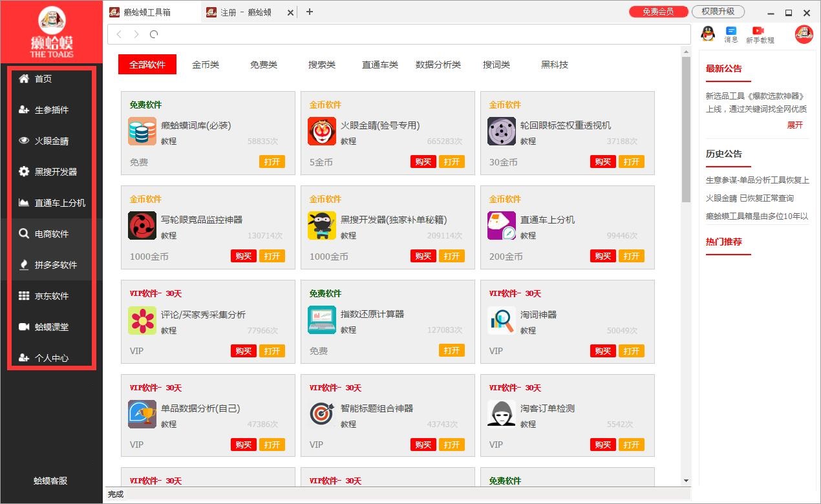Click the 淘客订单检测 hacker icon
The image size is (821, 504).
(x=502, y=414)
